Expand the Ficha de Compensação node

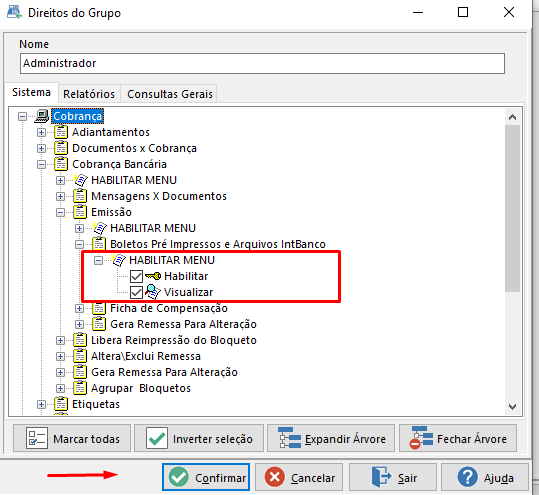tap(79, 308)
